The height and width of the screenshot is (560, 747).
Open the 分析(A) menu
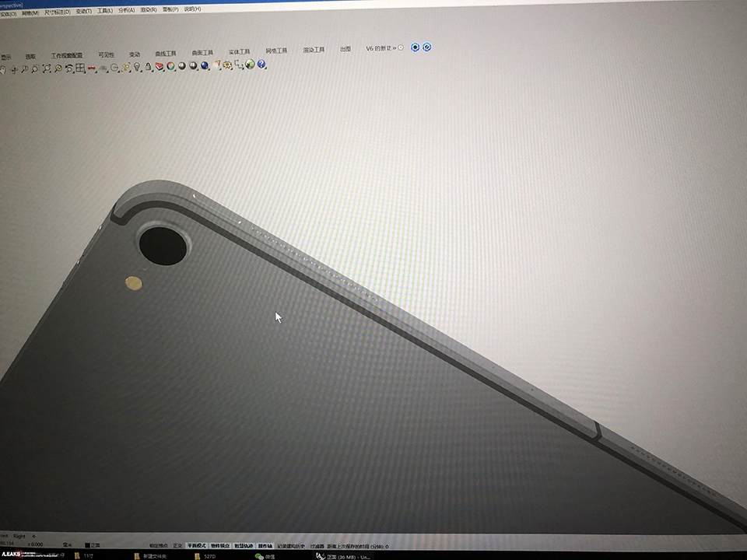tap(126, 10)
